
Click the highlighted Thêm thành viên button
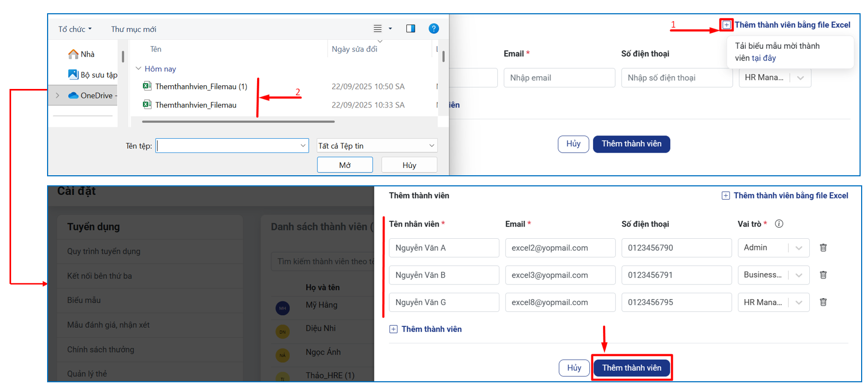click(x=632, y=367)
